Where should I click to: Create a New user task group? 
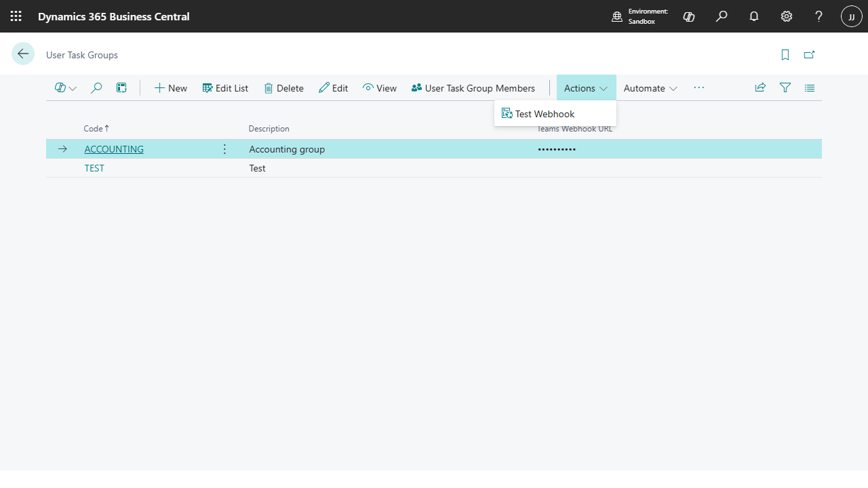tap(170, 87)
